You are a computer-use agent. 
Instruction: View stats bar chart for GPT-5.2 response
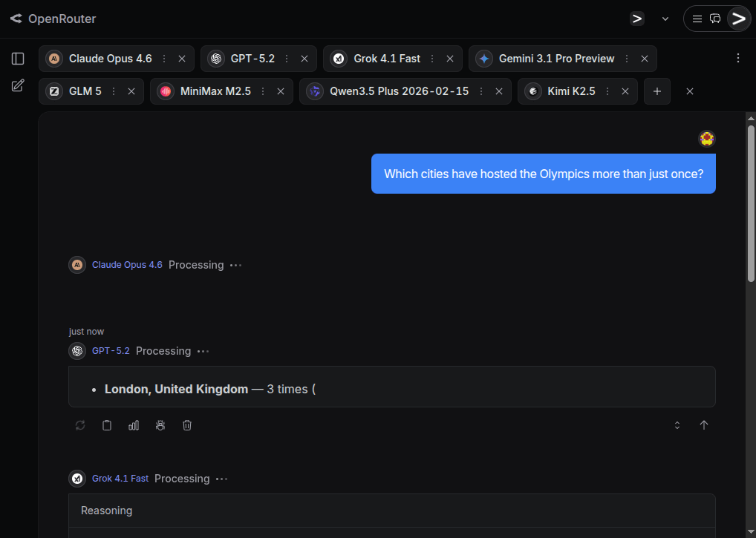point(134,425)
